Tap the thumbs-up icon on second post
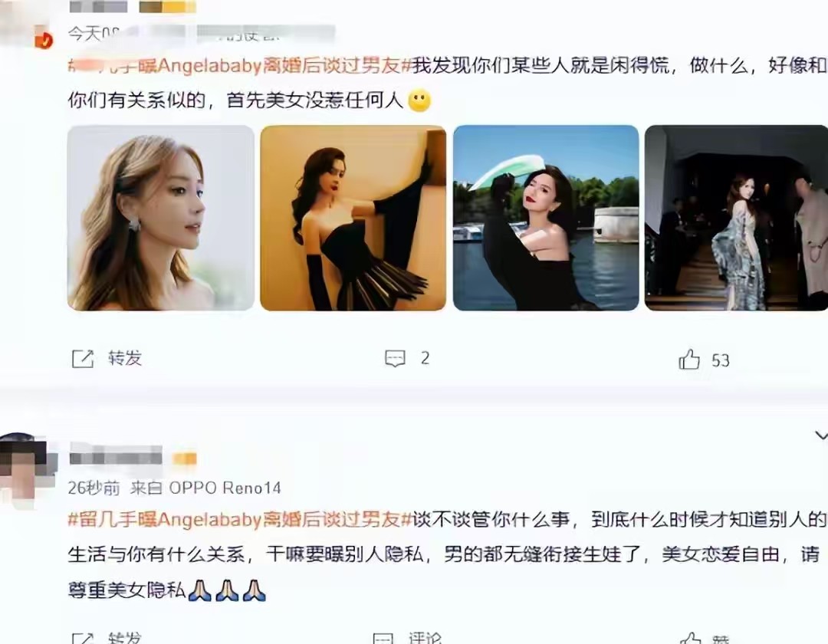This screenshot has width=828, height=644. (x=690, y=638)
